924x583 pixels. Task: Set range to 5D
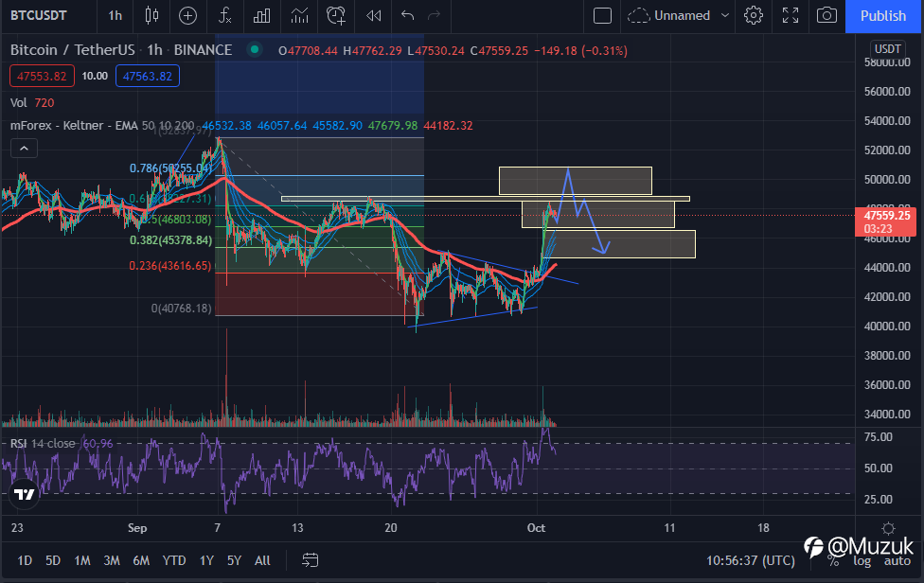[53, 560]
